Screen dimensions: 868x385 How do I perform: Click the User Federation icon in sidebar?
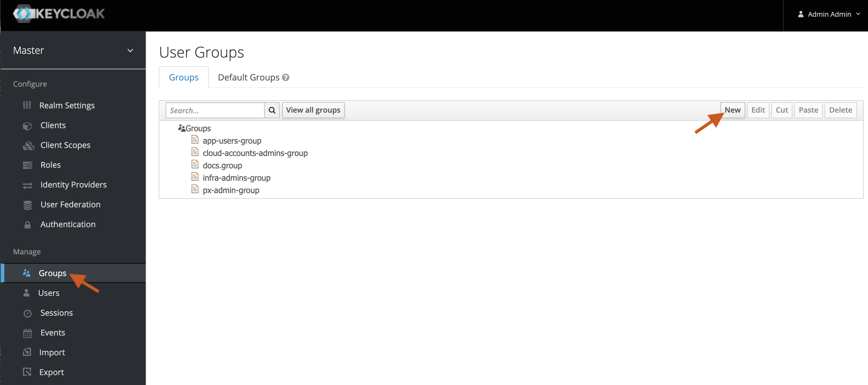[27, 204]
